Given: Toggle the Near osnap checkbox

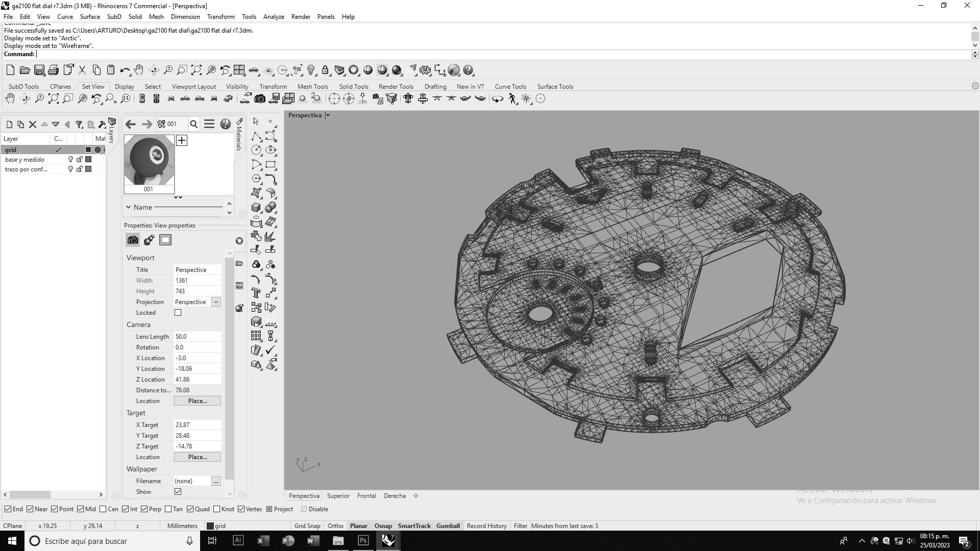Looking at the screenshot, I should tap(30, 509).
